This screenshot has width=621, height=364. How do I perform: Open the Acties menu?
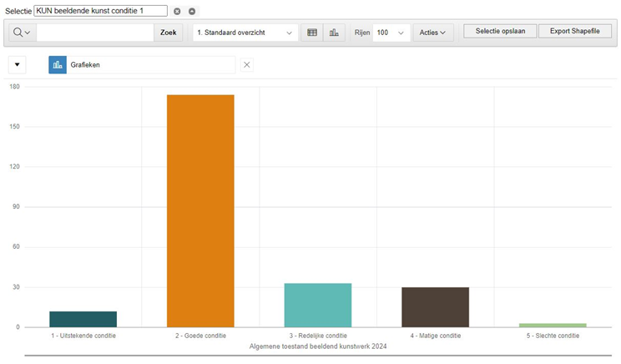[x=432, y=33]
